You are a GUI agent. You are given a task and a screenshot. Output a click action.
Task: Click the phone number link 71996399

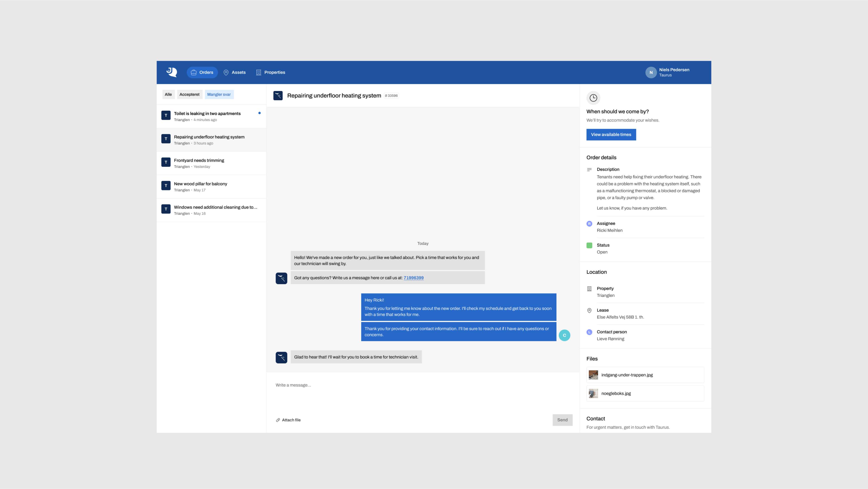tap(413, 278)
